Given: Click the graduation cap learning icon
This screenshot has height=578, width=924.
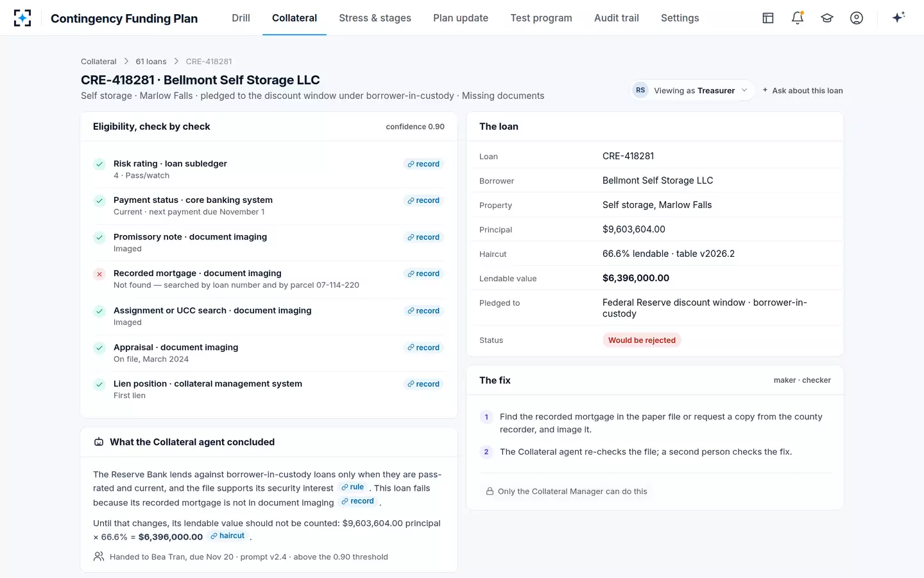Looking at the screenshot, I should [x=827, y=18].
